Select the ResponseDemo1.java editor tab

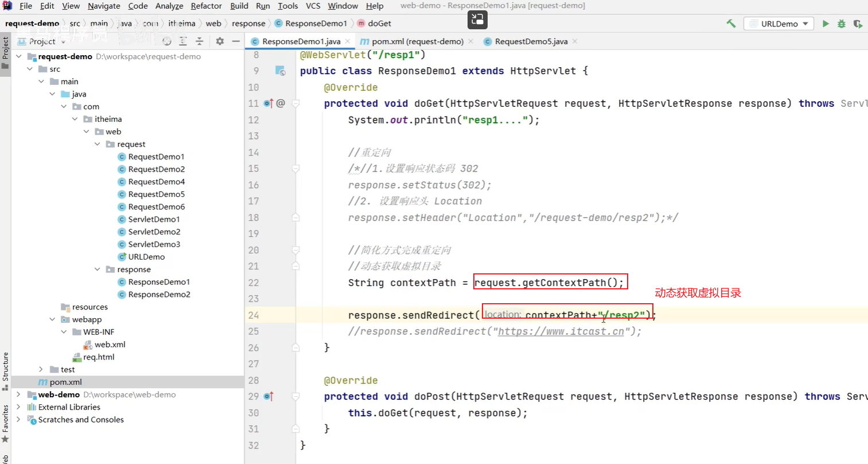click(301, 41)
